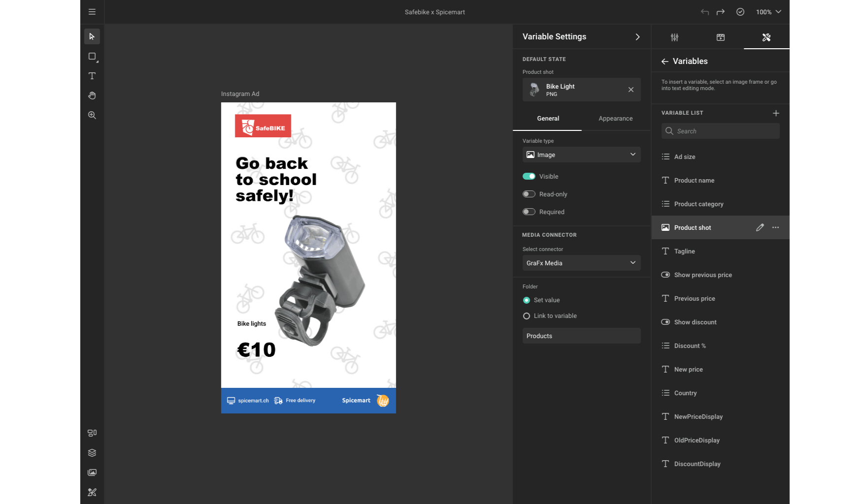This screenshot has height=504, width=868.
Task: Select the Previous price variable
Action: (721, 298)
